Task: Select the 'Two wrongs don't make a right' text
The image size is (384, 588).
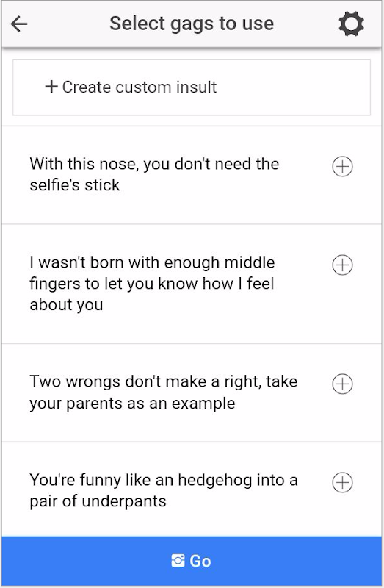Action: 145,381
